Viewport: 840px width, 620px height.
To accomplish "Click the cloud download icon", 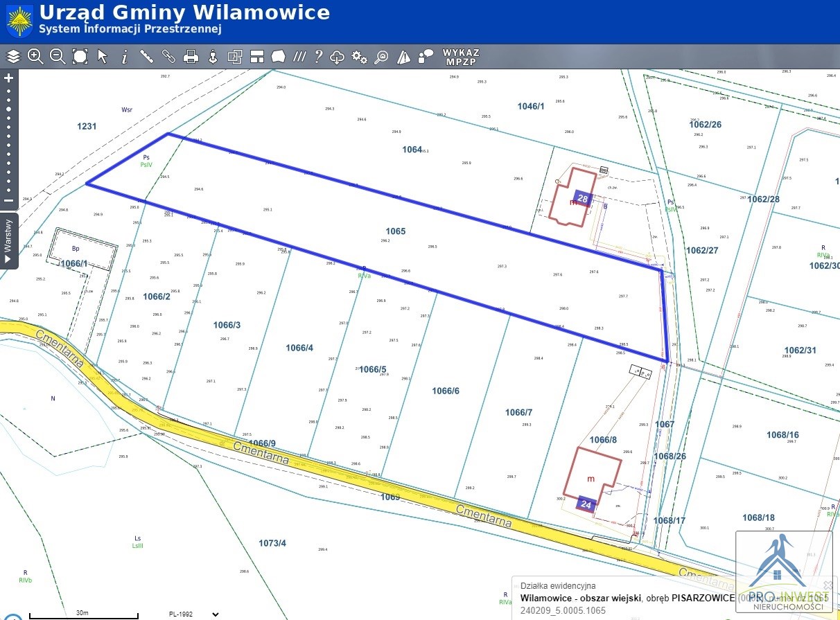I will pyautogui.click(x=338, y=57).
